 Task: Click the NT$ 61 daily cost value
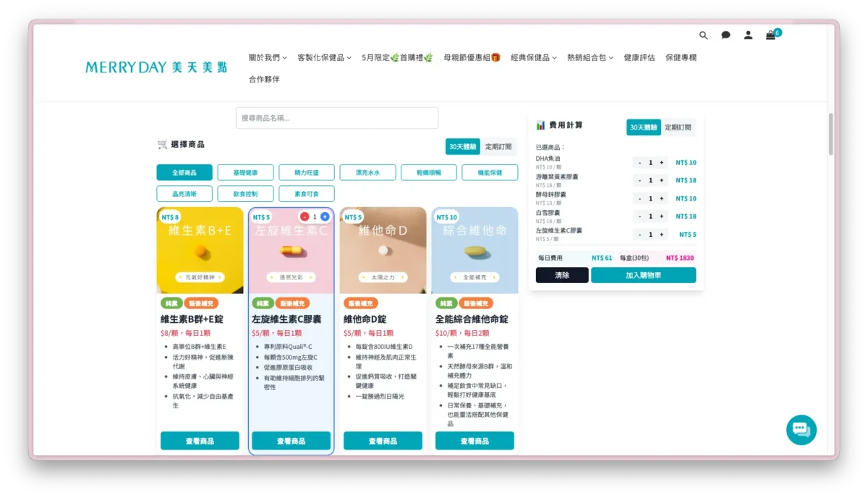pyautogui.click(x=602, y=258)
